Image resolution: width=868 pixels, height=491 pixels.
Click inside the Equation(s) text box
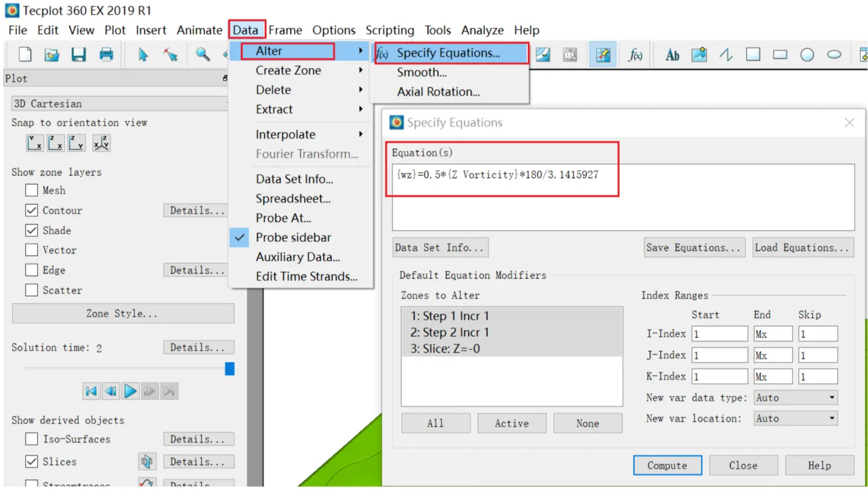coord(623,197)
